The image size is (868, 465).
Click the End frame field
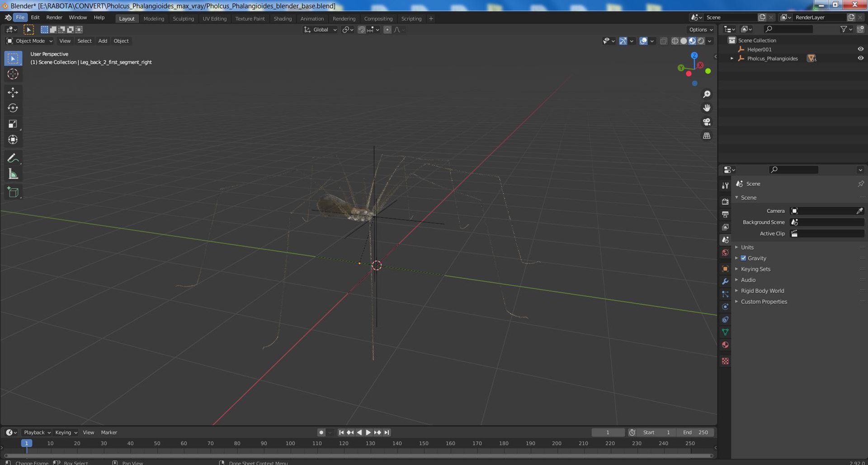click(695, 432)
